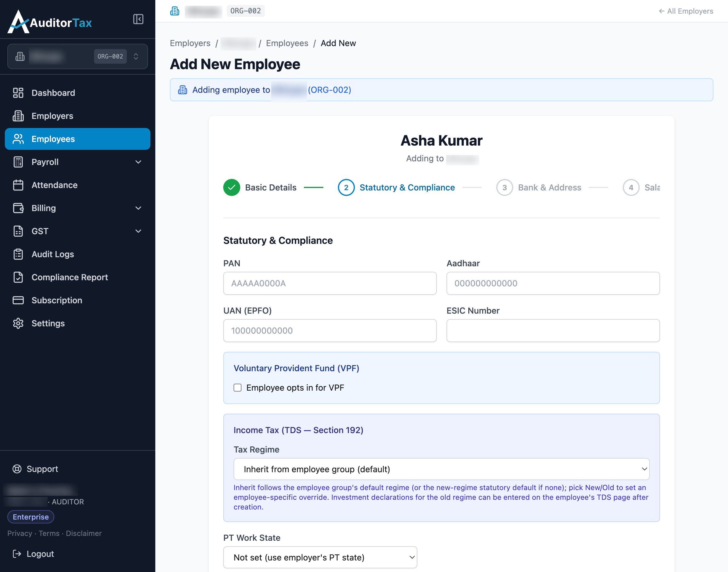728x572 pixels.
Task: Open the ORG-002 organization switcher
Action: [x=77, y=56]
